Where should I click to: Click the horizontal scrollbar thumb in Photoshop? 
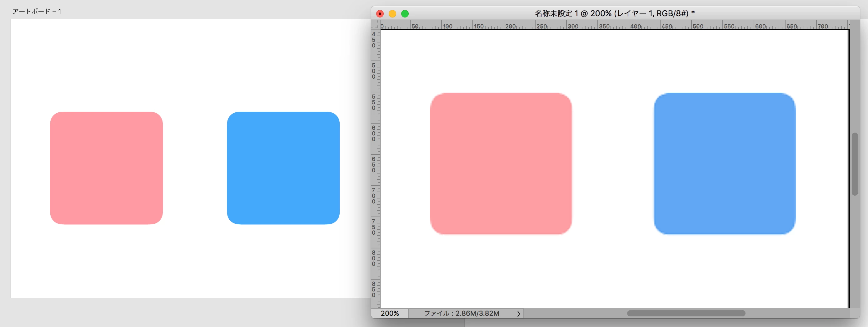686,313
